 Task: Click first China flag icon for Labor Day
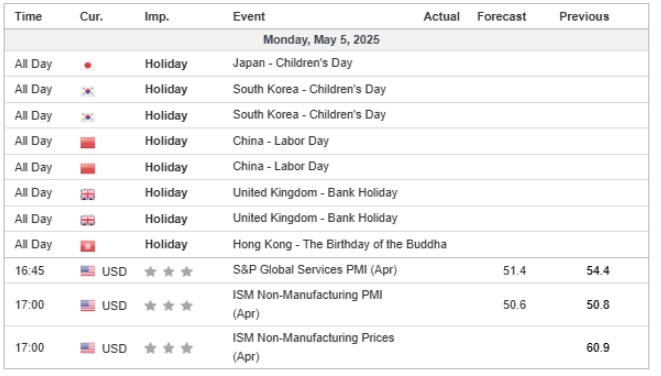point(88,142)
